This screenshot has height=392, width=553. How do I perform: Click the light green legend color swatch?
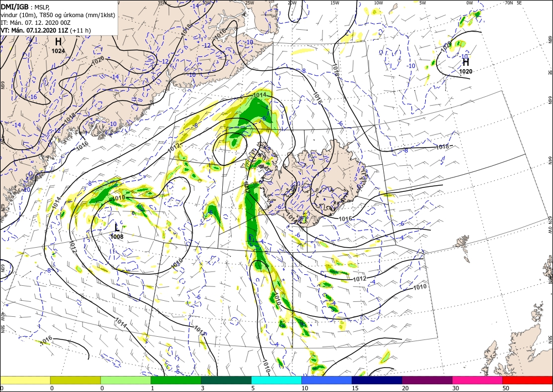(126, 380)
